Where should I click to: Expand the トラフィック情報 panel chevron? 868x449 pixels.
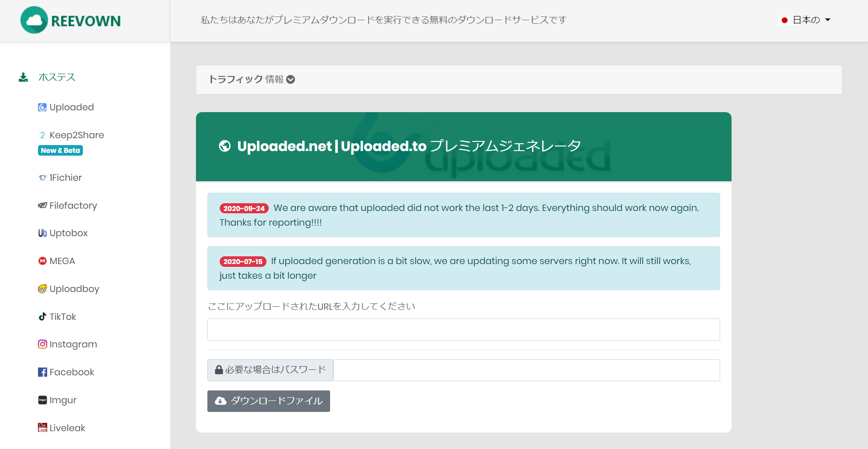(x=291, y=80)
